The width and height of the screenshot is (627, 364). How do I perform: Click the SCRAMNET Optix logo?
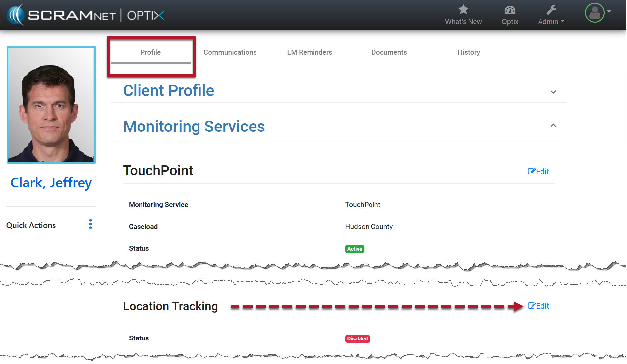pos(85,15)
